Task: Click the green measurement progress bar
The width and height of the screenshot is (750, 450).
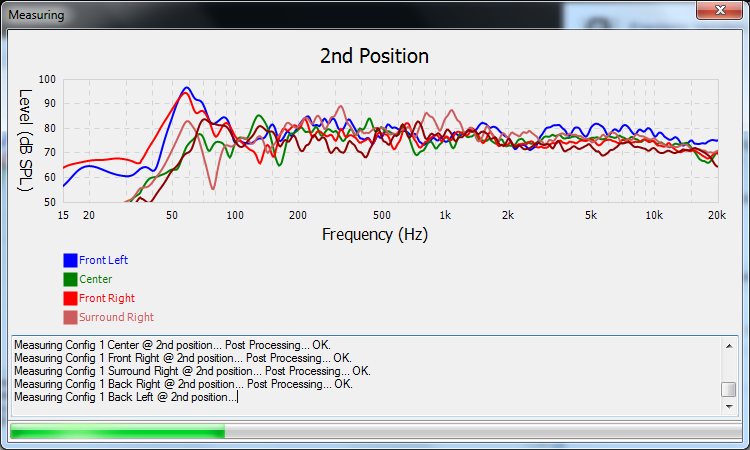Action: [x=117, y=431]
